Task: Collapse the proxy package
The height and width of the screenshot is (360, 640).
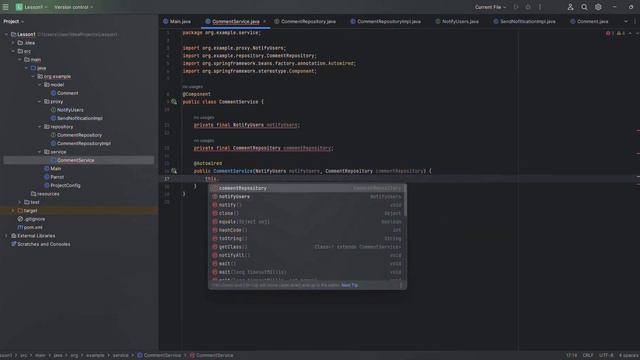Action: [x=40, y=101]
